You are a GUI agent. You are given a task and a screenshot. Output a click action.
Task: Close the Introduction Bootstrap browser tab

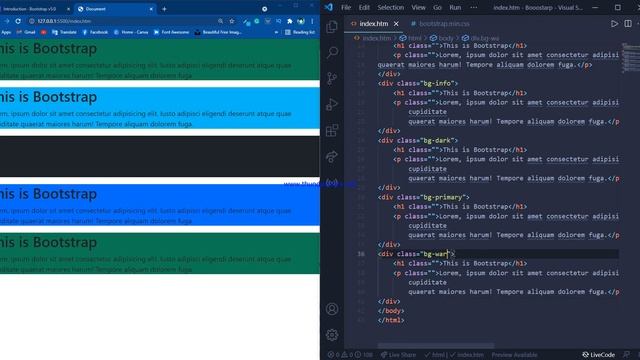tap(68, 9)
